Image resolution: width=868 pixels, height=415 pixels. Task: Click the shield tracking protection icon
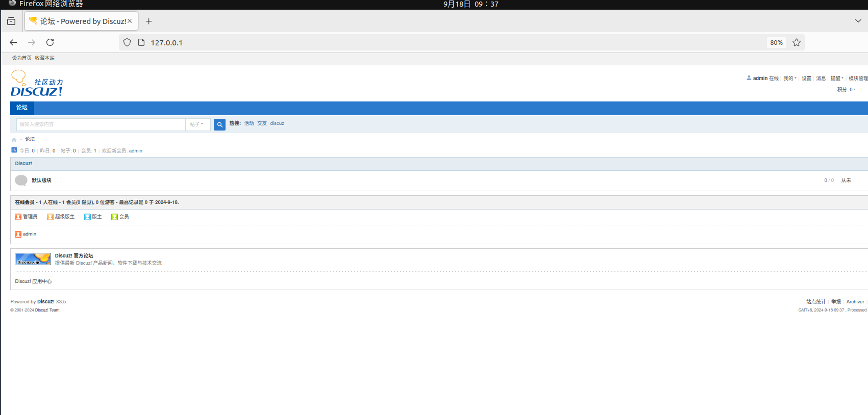[127, 42]
